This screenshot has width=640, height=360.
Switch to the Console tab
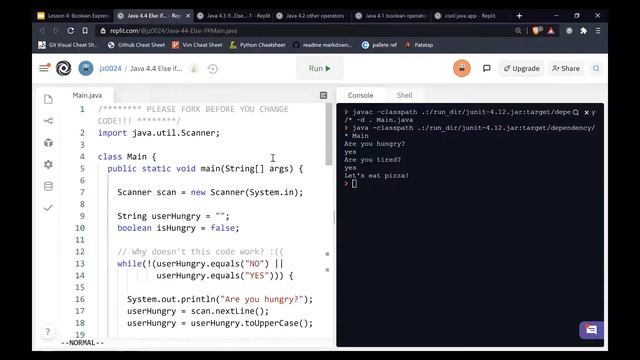[x=360, y=95]
